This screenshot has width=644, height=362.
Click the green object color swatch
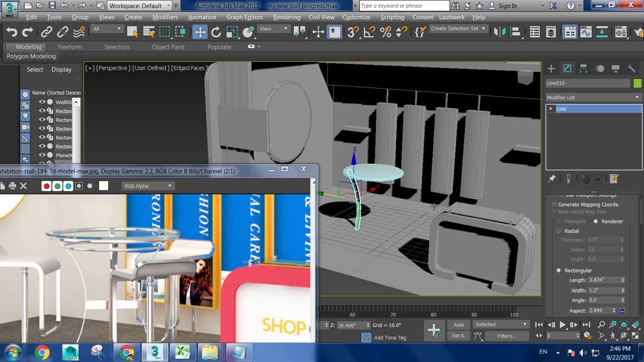coord(637,83)
